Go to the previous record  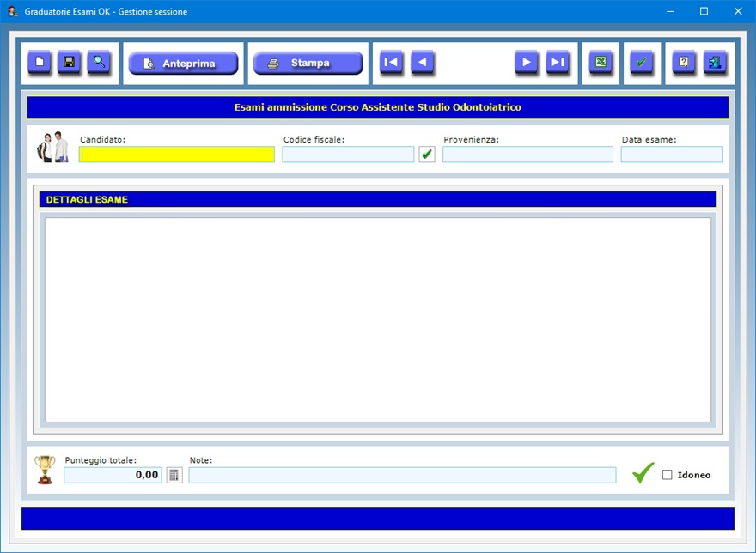pos(423,62)
